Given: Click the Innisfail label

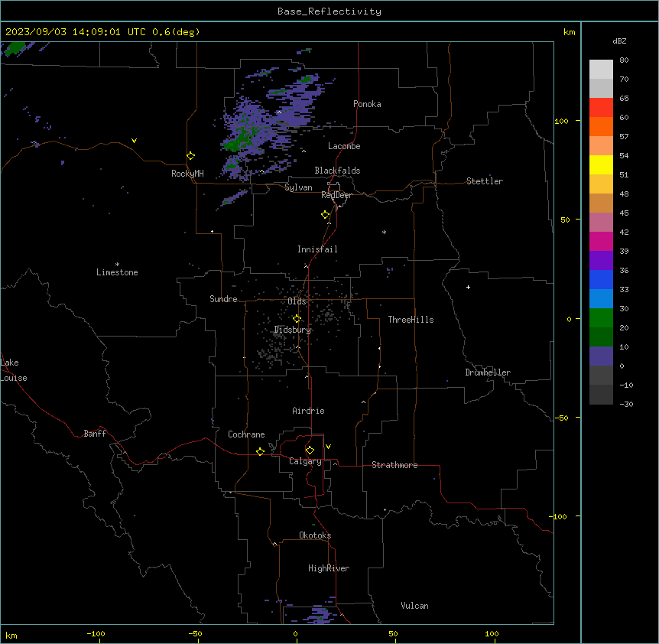Looking at the screenshot, I should coord(317,249).
